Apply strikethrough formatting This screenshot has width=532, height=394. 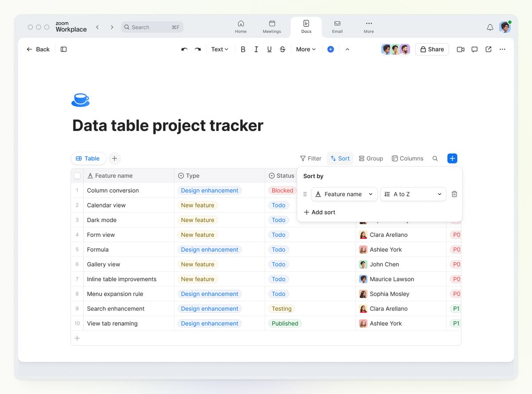[x=282, y=49]
